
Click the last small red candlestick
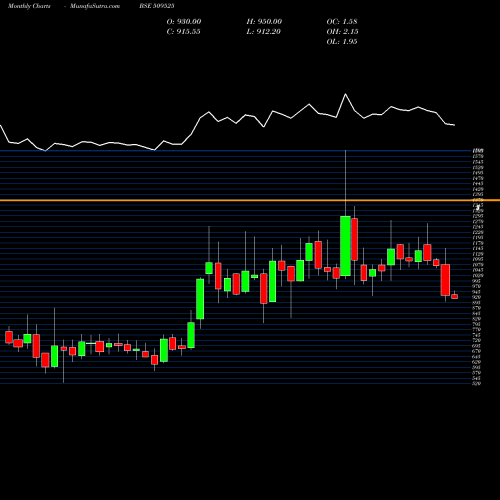click(x=454, y=296)
